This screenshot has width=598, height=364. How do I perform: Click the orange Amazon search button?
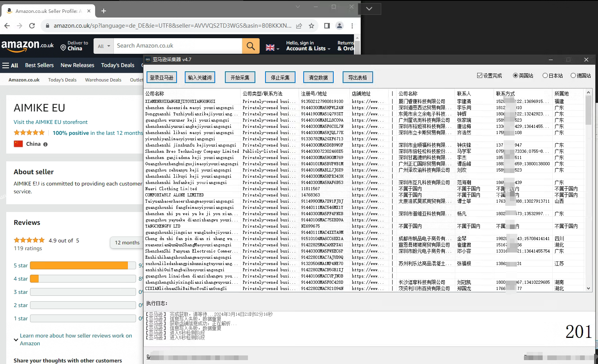[251, 46]
